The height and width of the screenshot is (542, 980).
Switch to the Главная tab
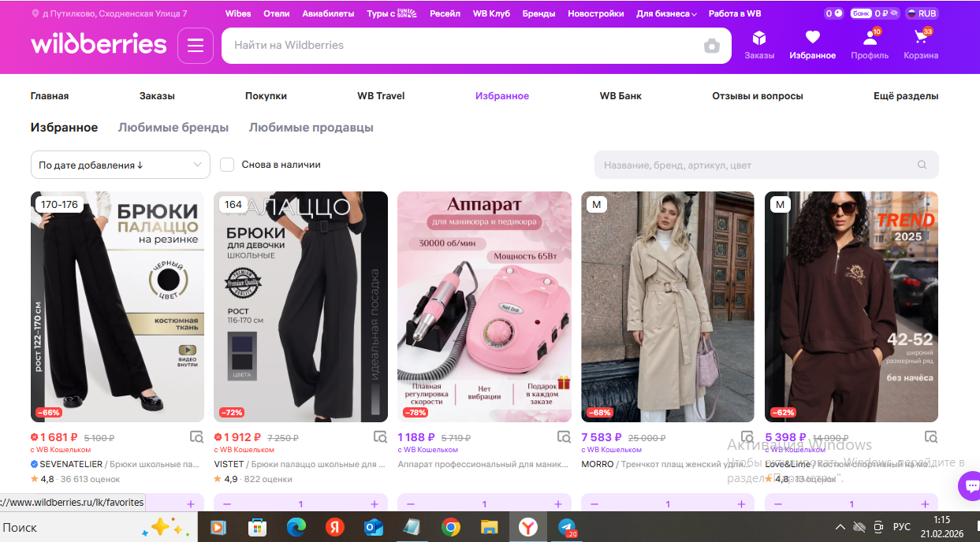click(50, 96)
